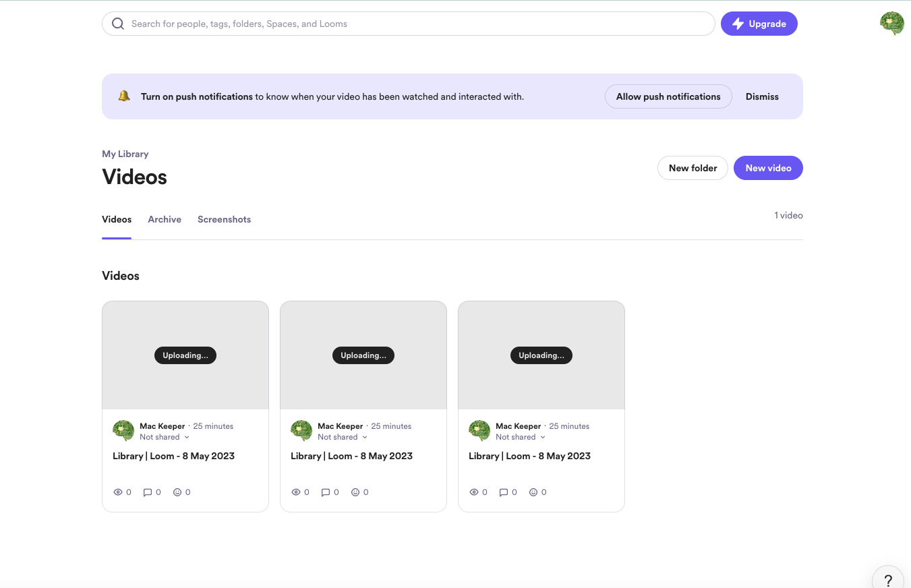Open the middle uploading video thumbnail

click(x=363, y=355)
